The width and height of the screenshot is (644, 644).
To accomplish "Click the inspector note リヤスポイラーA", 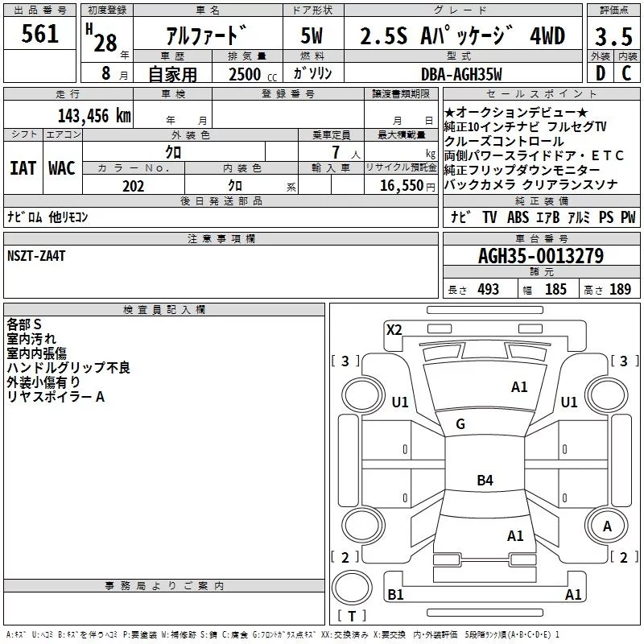I will (x=56, y=396).
